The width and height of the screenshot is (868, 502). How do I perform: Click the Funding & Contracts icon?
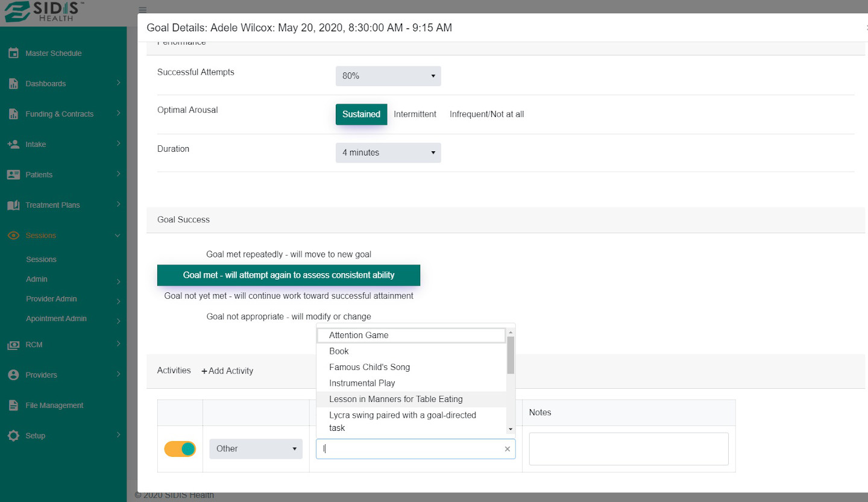pyautogui.click(x=13, y=114)
